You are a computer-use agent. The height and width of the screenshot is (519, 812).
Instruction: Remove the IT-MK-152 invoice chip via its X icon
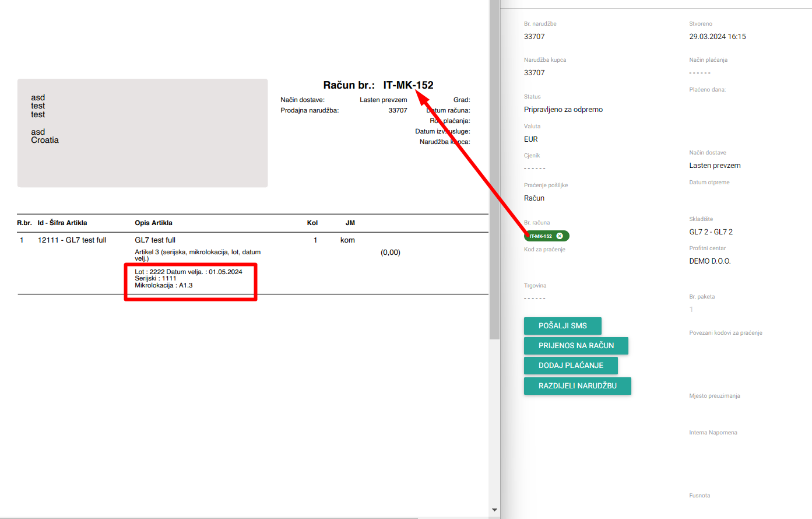[x=560, y=236]
